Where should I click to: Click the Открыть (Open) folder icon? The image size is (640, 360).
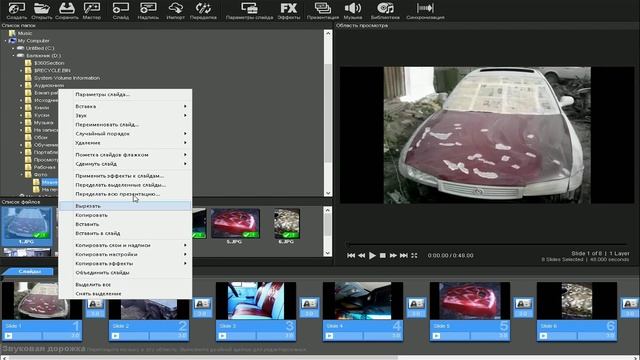(x=42, y=11)
